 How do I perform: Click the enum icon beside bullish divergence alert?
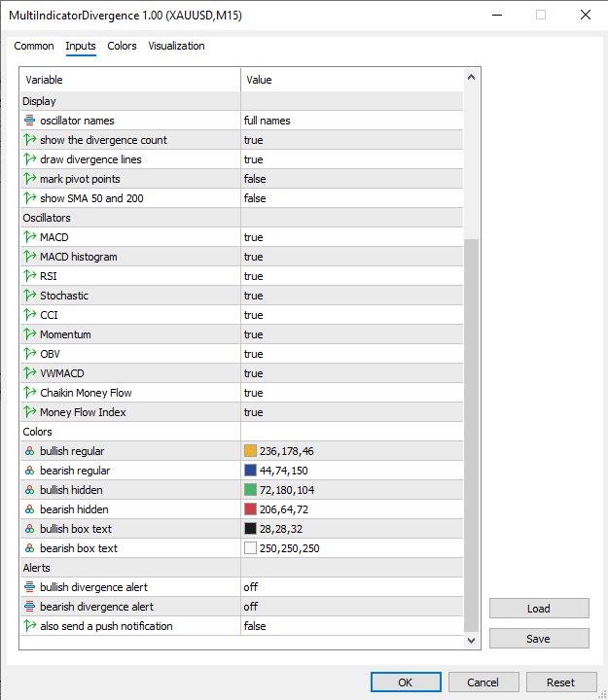click(x=29, y=587)
